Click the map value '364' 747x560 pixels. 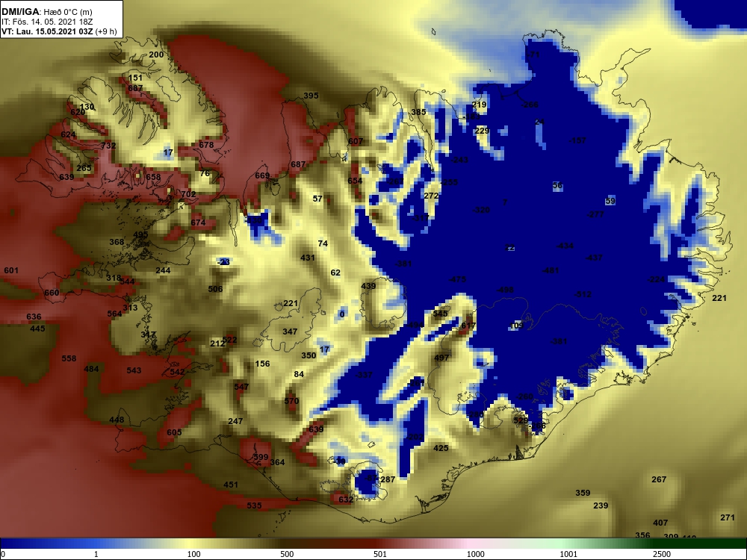tap(277, 462)
